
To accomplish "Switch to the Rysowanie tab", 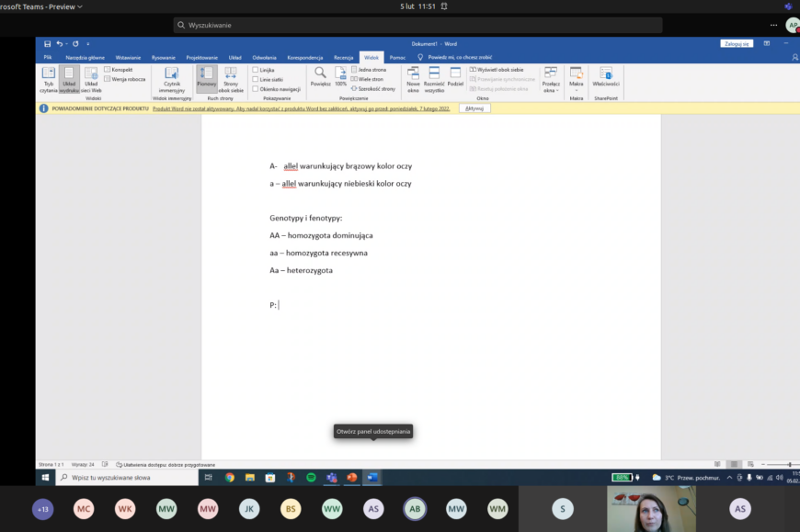I will coord(164,58).
